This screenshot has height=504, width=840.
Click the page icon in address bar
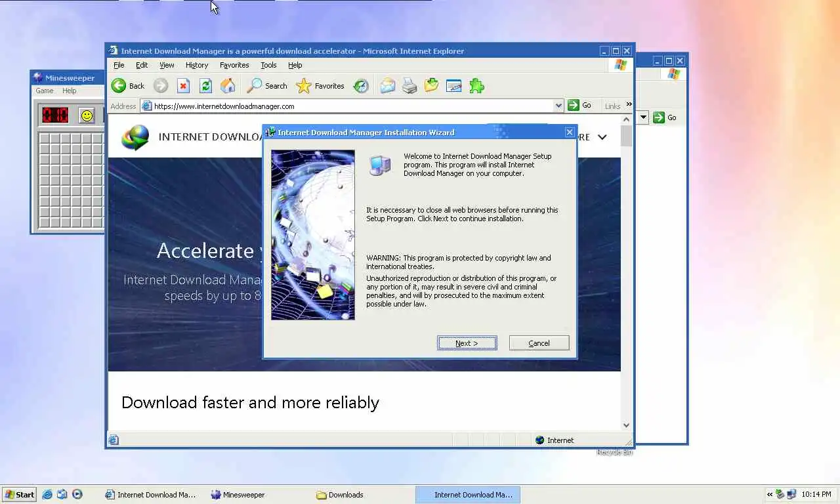(x=147, y=106)
